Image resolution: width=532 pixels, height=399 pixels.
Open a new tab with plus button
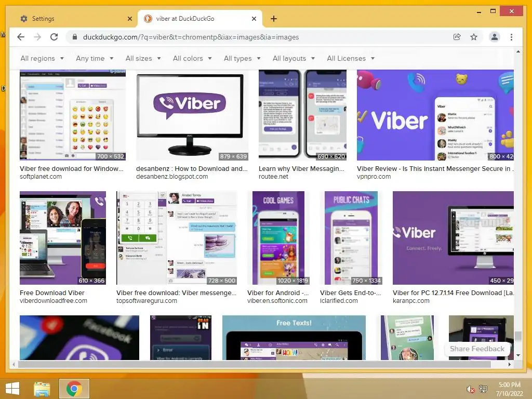tap(273, 19)
